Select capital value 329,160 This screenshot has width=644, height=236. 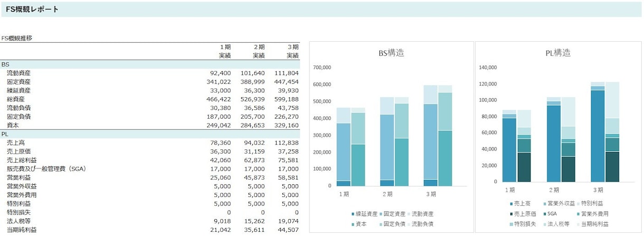pos(287,125)
